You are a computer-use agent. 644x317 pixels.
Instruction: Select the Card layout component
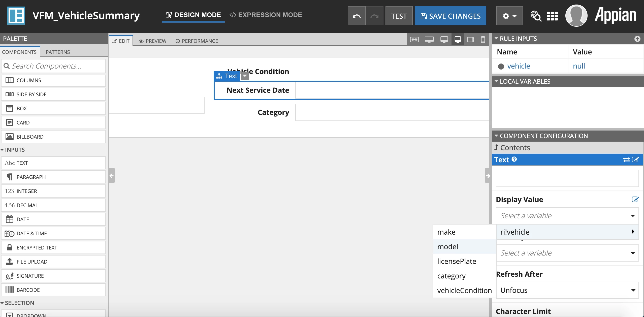pyautogui.click(x=53, y=122)
